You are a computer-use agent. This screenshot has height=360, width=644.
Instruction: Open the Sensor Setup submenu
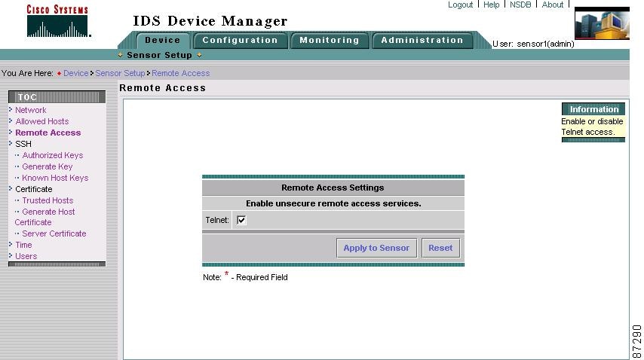pyautogui.click(x=159, y=55)
